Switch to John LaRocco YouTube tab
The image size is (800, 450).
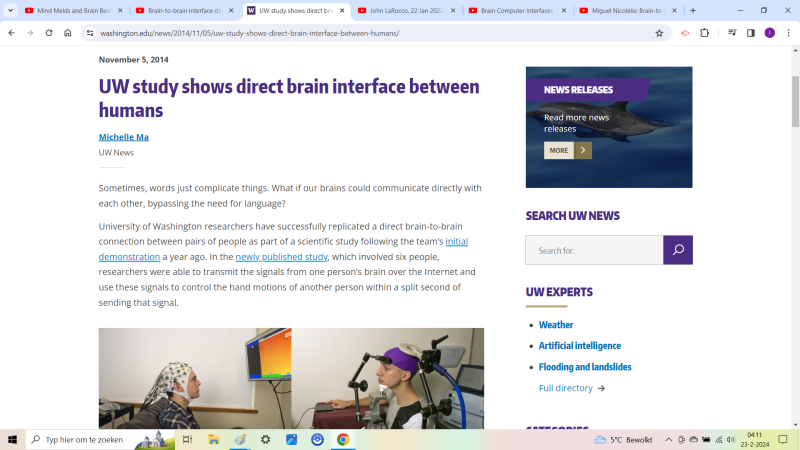(406, 10)
